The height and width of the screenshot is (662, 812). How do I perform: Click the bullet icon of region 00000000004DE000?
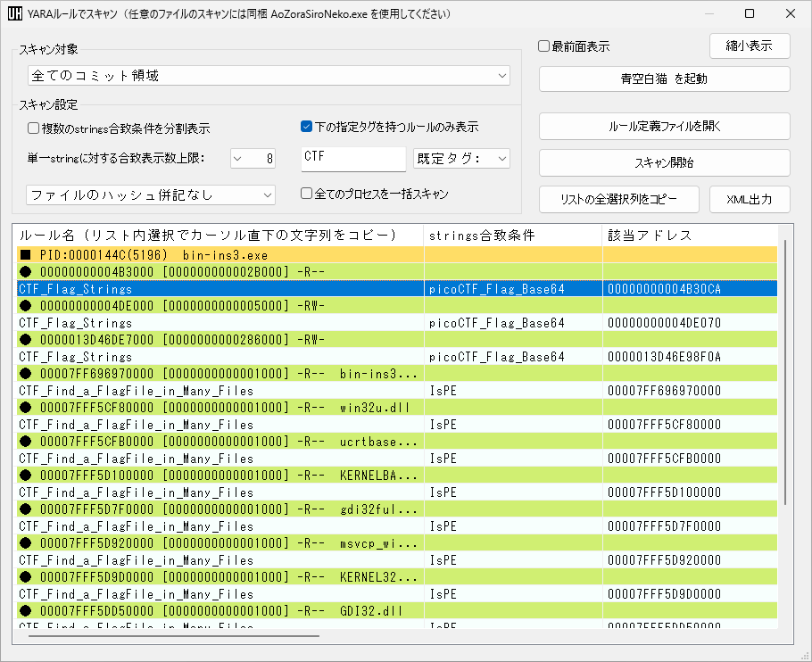pos(26,306)
